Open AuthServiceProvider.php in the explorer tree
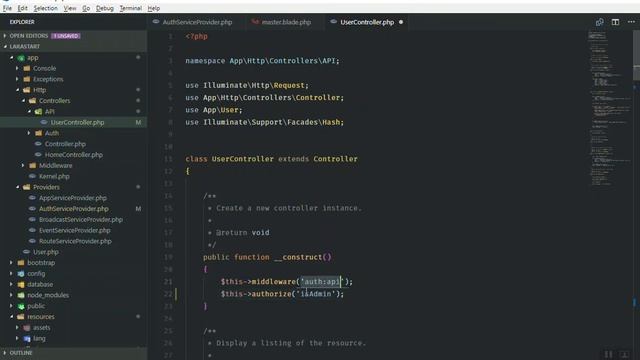The width and height of the screenshot is (640, 360). click(x=73, y=209)
